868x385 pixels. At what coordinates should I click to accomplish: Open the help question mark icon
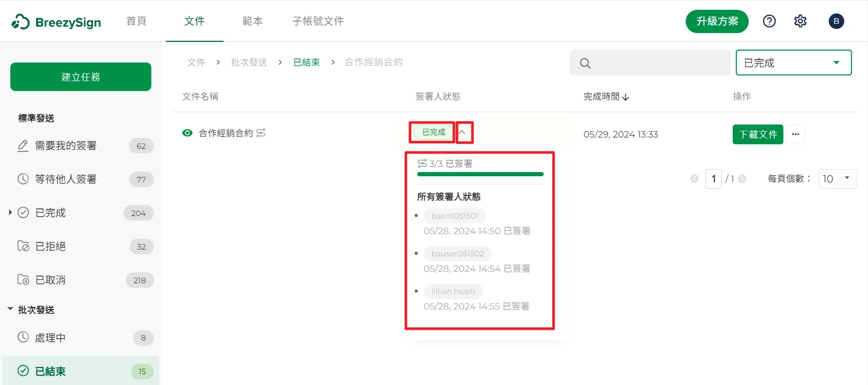click(769, 21)
